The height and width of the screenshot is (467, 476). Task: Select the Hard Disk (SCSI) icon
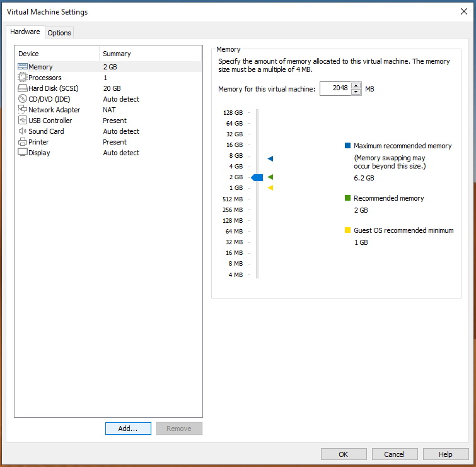point(23,88)
